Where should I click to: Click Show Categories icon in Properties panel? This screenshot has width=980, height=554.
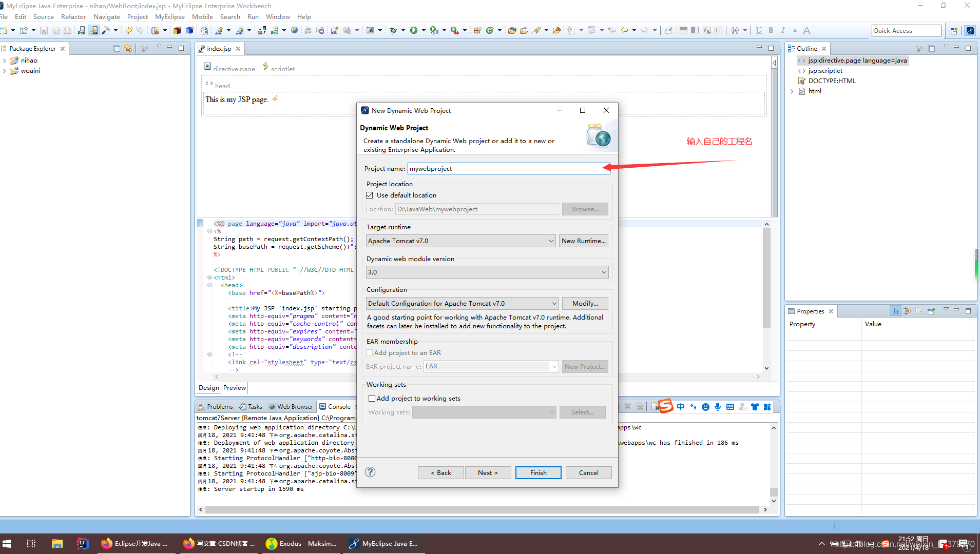(896, 311)
